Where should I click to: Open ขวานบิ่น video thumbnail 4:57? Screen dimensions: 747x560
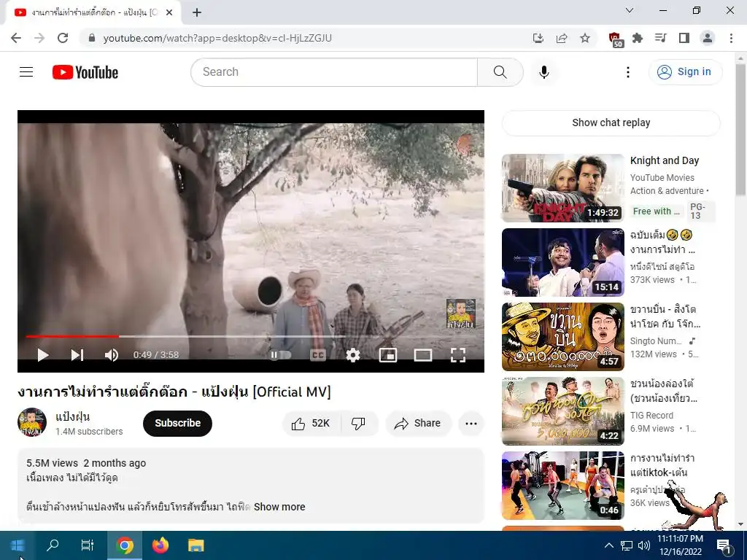point(562,337)
